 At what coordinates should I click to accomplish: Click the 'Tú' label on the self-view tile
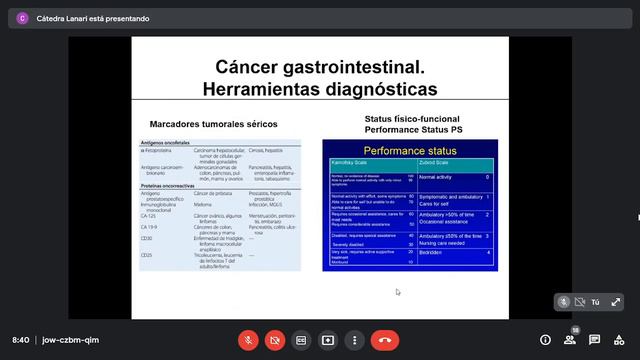tap(596, 302)
